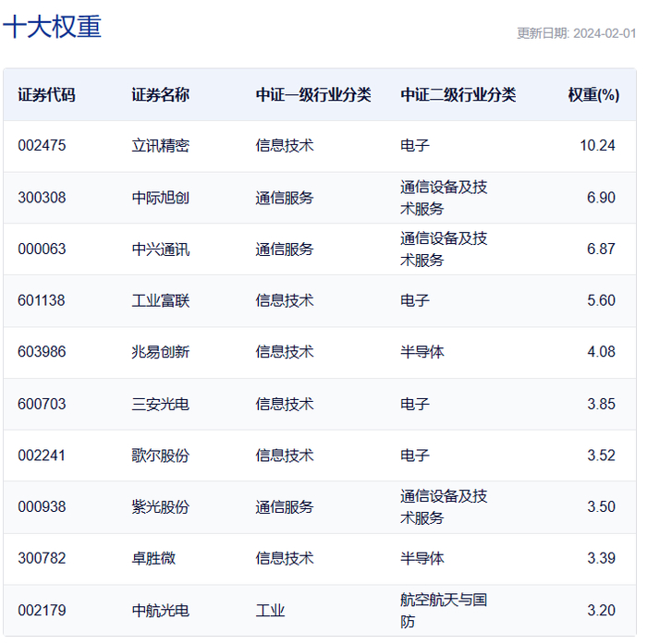Click stock name 中兴通讯
This screenshot has width=647, height=644.
pyautogui.click(x=161, y=249)
